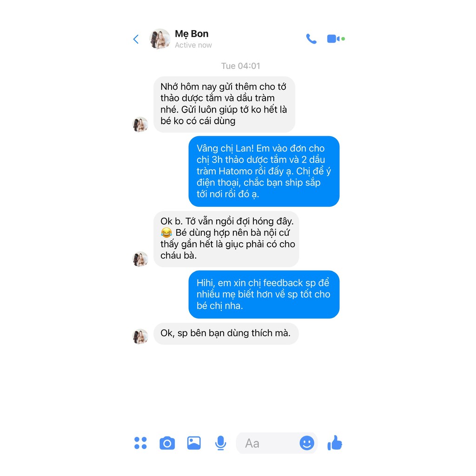
Task: Tap the Active now status text
Action: pos(193,45)
